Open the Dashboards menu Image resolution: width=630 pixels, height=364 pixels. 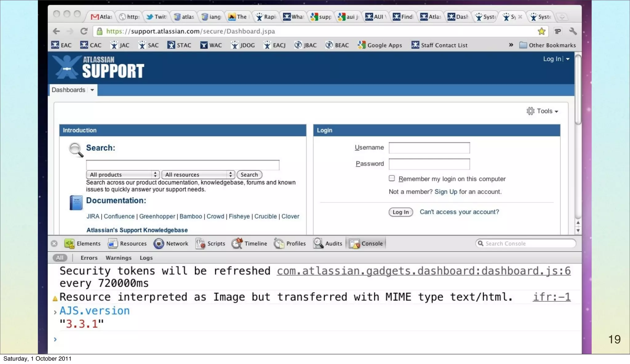point(73,90)
